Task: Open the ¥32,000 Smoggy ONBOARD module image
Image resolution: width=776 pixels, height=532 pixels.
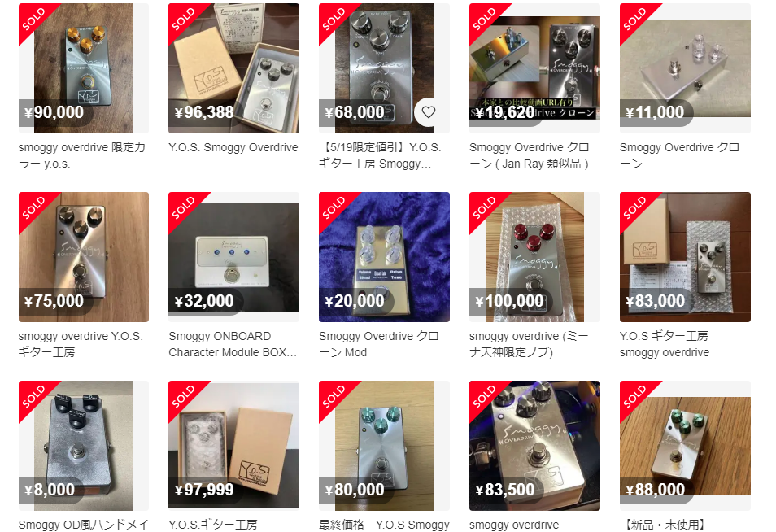Action: coord(233,257)
